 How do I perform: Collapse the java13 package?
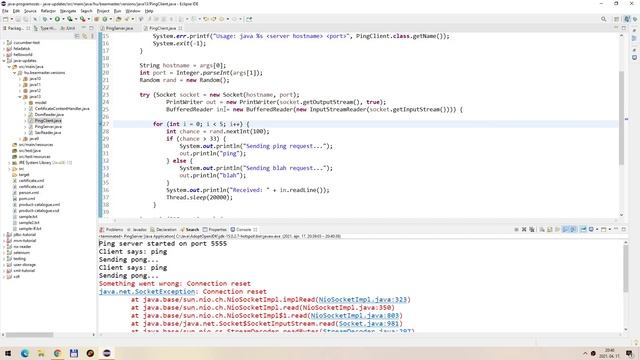[20, 97]
